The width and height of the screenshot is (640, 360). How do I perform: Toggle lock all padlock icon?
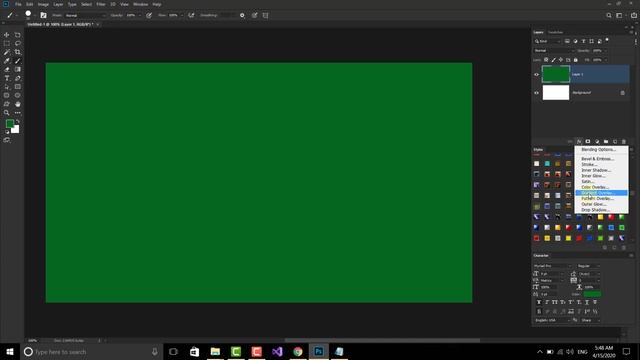point(576,60)
